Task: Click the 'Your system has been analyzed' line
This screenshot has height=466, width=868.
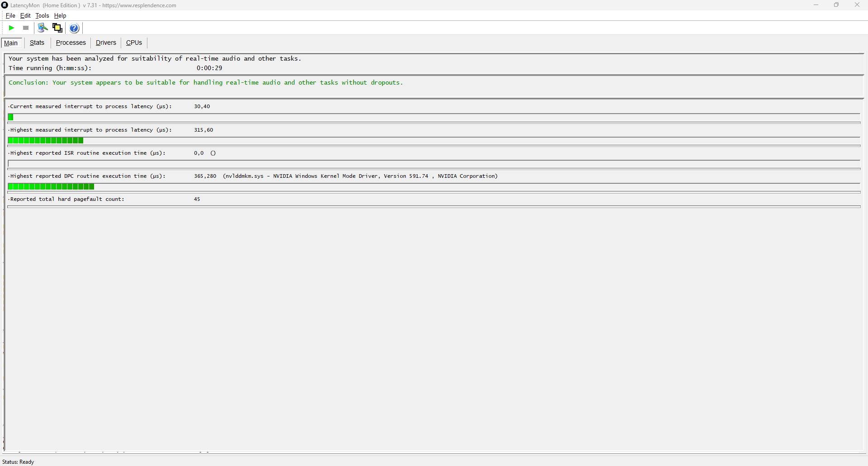Action: tap(155, 58)
